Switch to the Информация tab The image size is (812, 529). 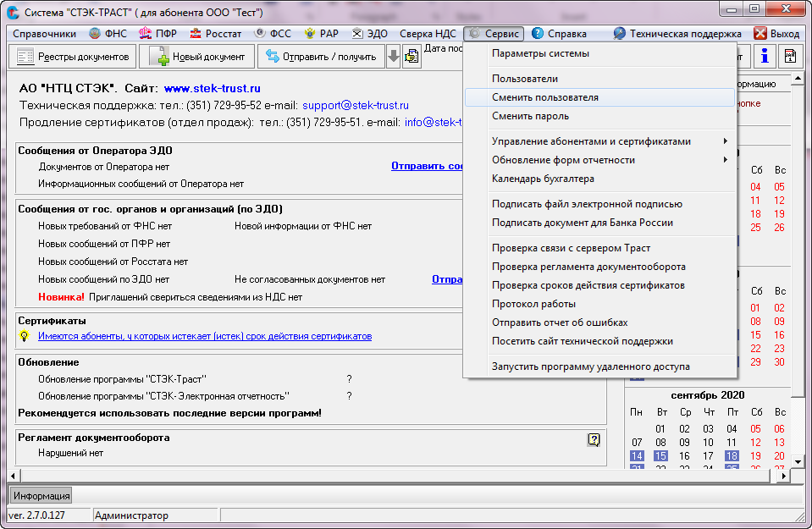point(41,496)
